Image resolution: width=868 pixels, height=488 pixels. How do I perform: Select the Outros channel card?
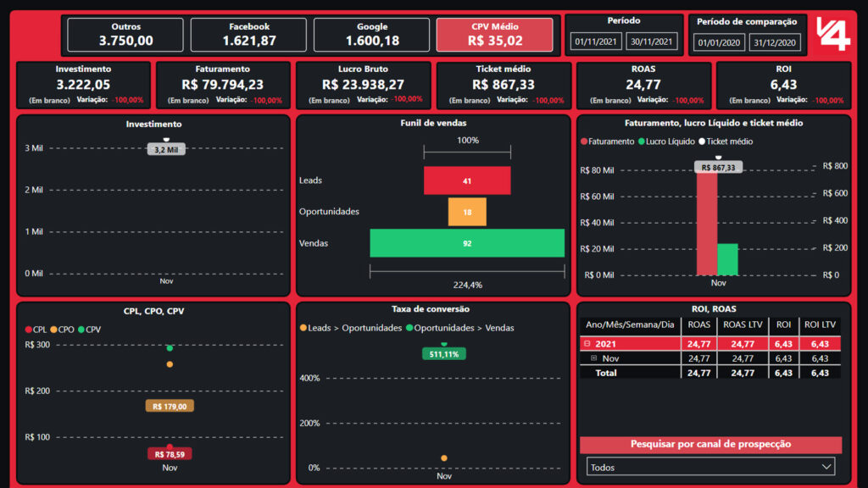(x=125, y=35)
